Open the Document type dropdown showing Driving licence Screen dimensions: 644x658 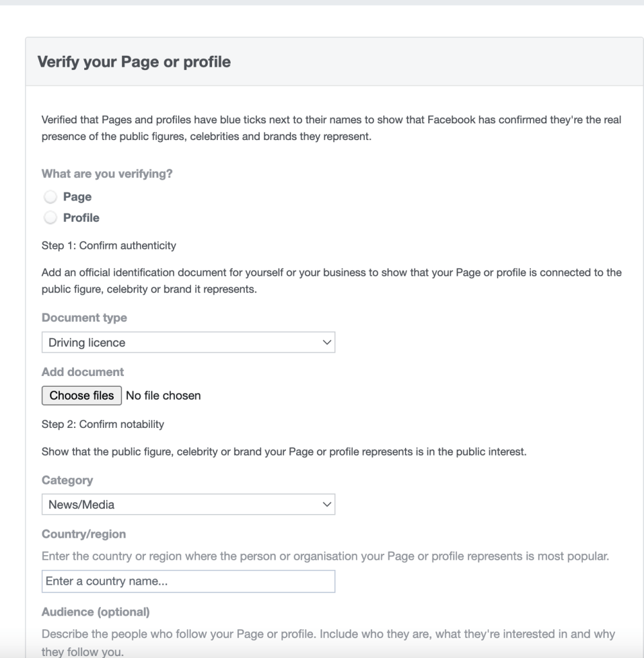[188, 342]
